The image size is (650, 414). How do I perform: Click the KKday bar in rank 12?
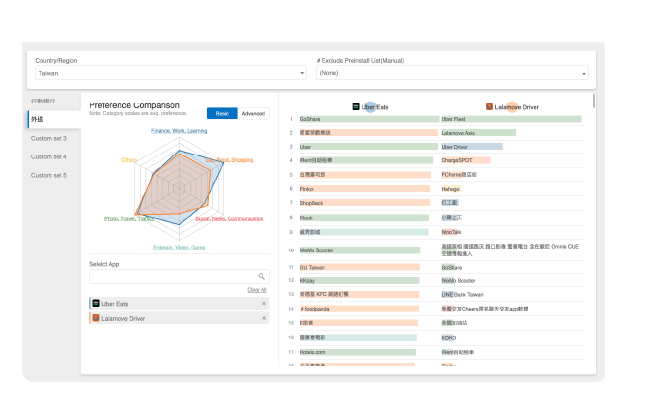pyautogui.click(x=359, y=281)
